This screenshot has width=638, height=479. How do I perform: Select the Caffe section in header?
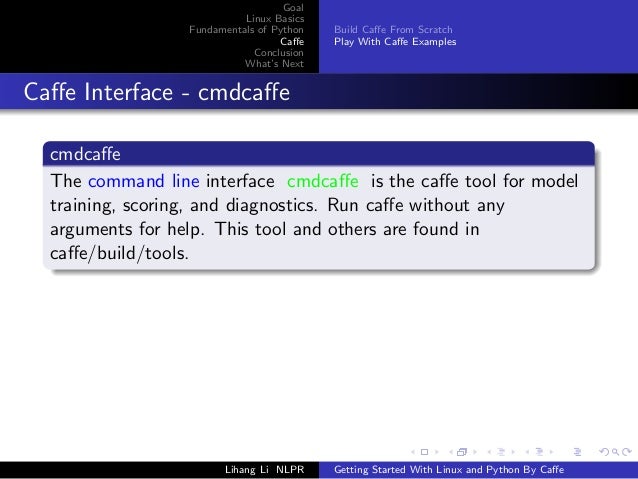click(x=292, y=41)
